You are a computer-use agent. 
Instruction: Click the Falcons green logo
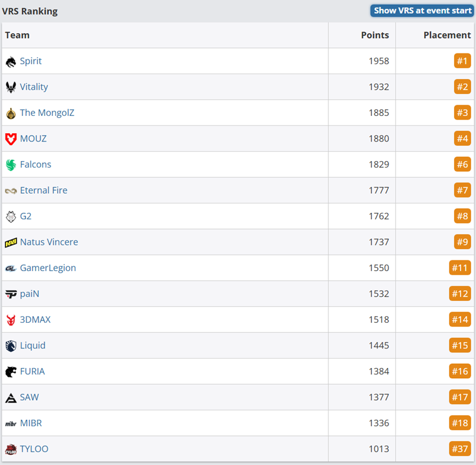coord(11,164)
